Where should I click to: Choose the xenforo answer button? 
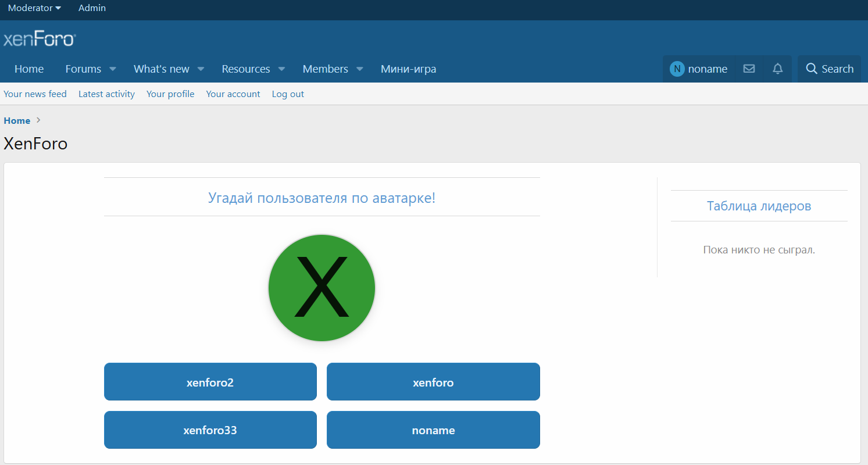pyautogui.click(x=433, y=382)
